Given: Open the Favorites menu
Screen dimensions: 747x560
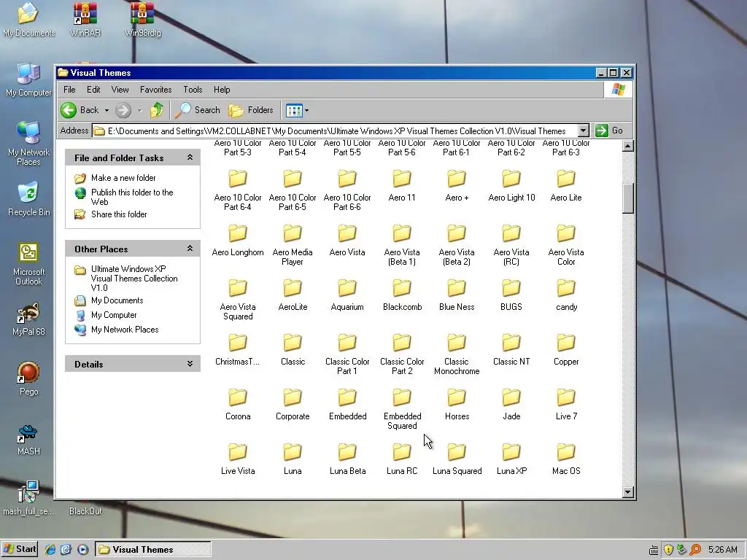Looking at the screenshot, I should click(x=156, y=90).
